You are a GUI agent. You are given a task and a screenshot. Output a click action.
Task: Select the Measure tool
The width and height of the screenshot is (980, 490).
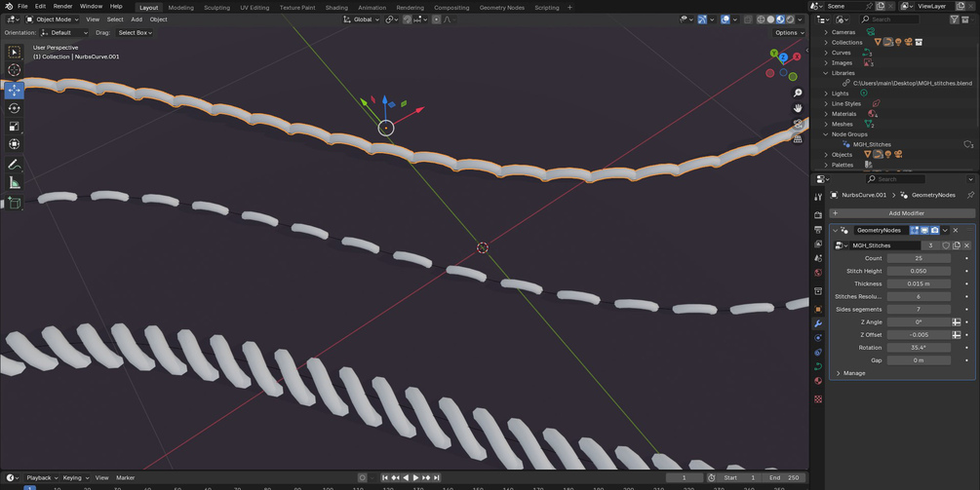click(x=15, y=183)
